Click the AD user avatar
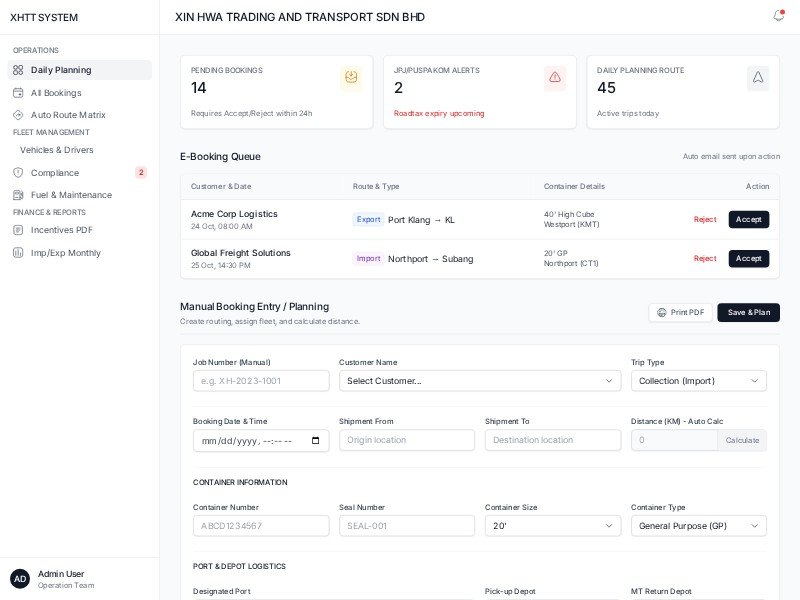The image size is (800, 600). click(x=20, y=579)
